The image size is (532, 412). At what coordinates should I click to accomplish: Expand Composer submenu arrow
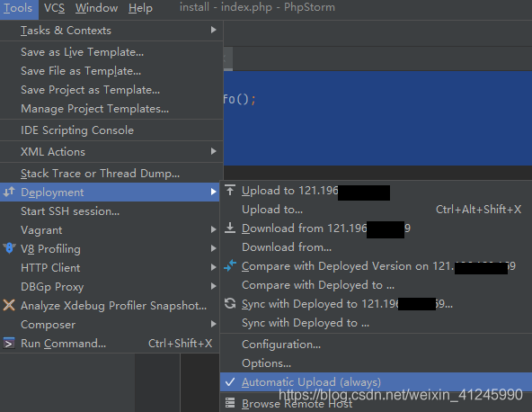coord(213,325)
